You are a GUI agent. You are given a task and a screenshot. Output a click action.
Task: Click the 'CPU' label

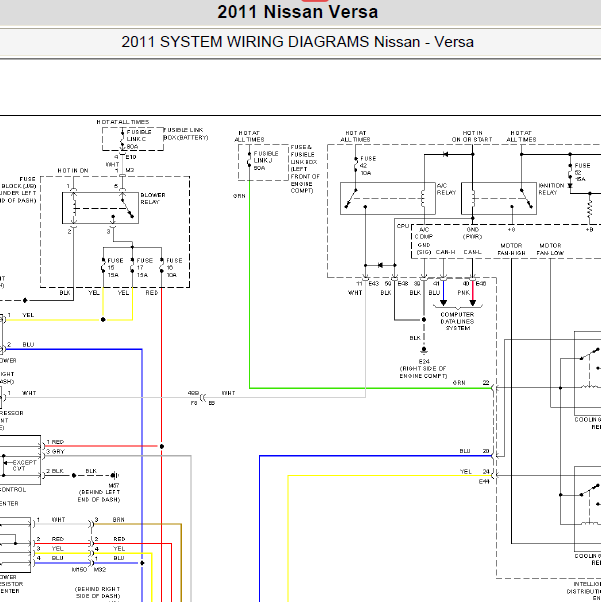402,226
